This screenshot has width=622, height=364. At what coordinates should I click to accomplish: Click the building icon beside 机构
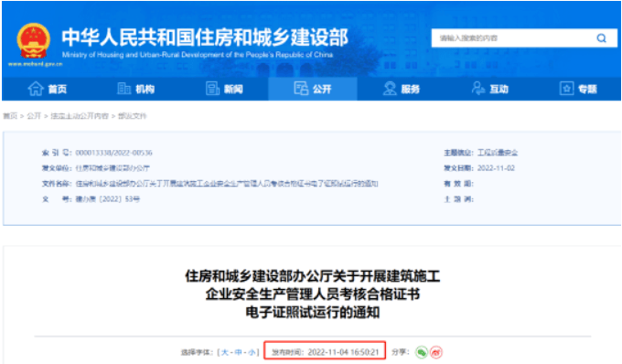coord(123,89)
